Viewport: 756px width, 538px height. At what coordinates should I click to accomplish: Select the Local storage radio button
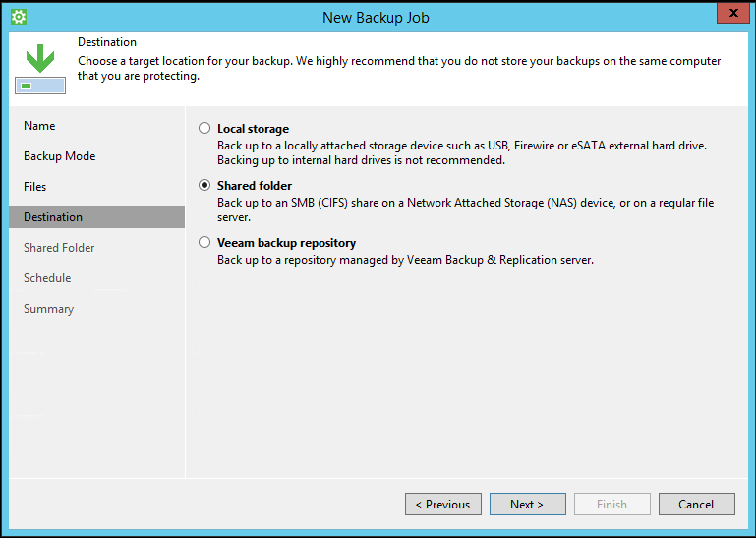pos(204,129)
